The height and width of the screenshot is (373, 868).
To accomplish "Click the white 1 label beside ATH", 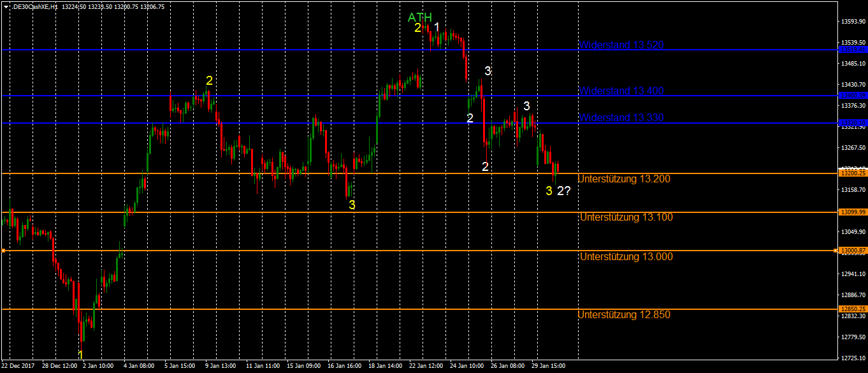I will tap(437, 27).
